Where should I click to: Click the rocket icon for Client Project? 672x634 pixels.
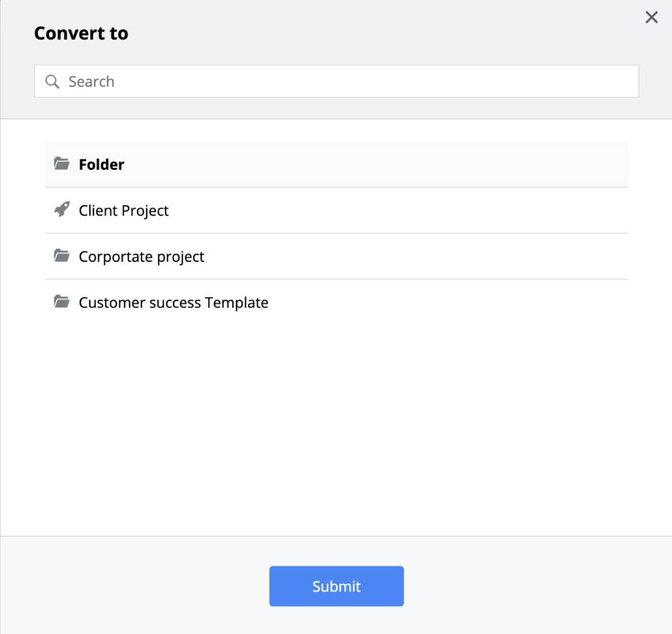62,210
